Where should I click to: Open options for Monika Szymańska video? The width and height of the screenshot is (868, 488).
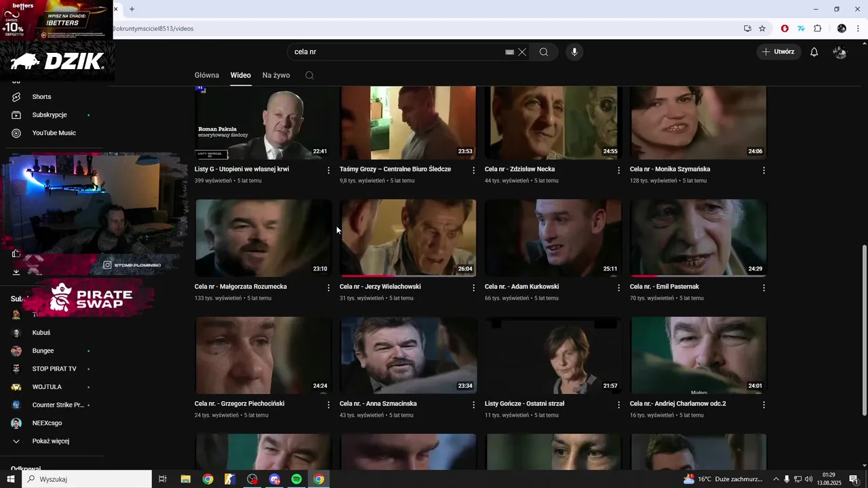coord(764,170)
